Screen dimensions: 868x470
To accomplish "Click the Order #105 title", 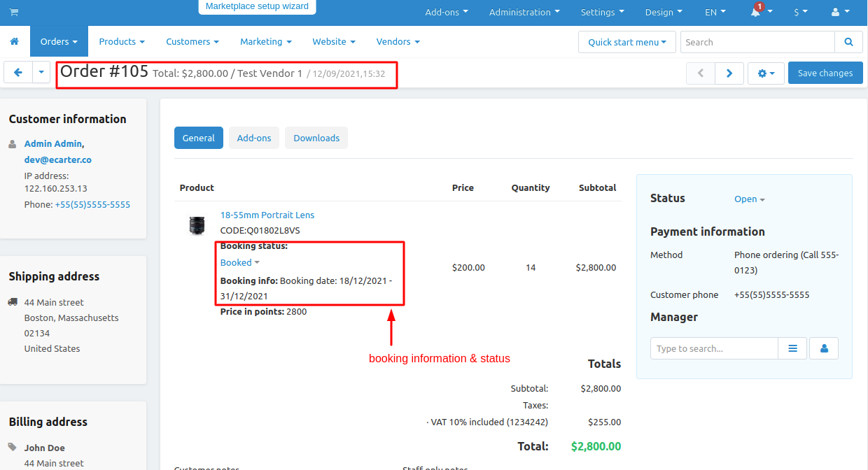I will [104, 71].
